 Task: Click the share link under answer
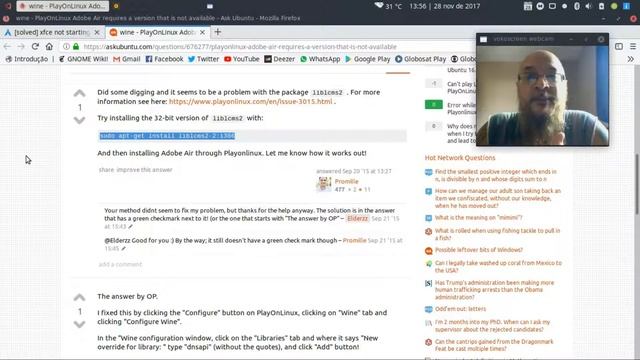coord(106,170)
